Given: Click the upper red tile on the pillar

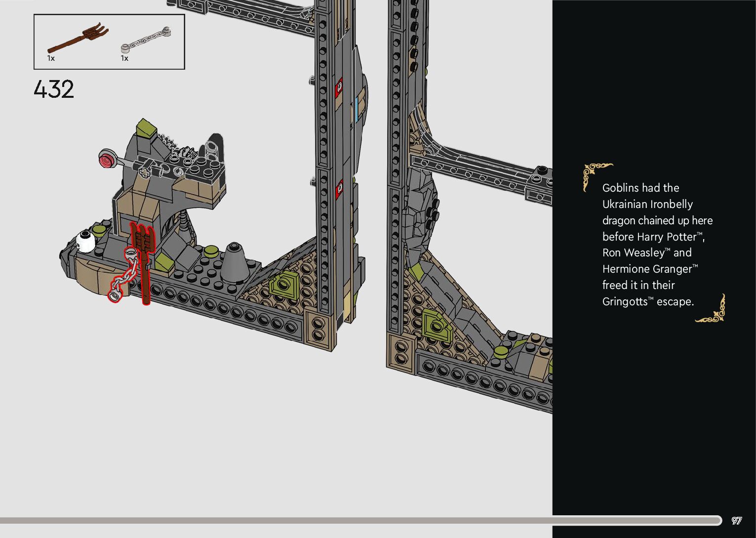Looking at the screenshot, I should (339, 87).
